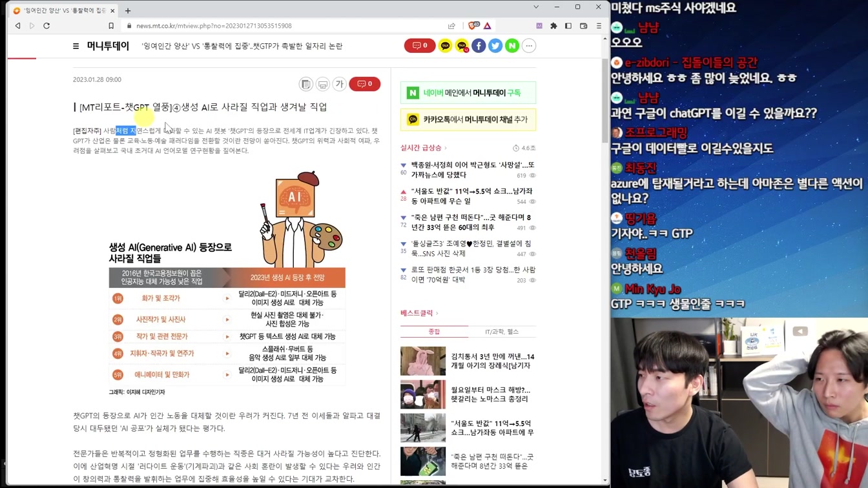This screenshot has height=488, width=868.
Task: Share via the KakaoStory icon in header
Action: tap(462, 46)
